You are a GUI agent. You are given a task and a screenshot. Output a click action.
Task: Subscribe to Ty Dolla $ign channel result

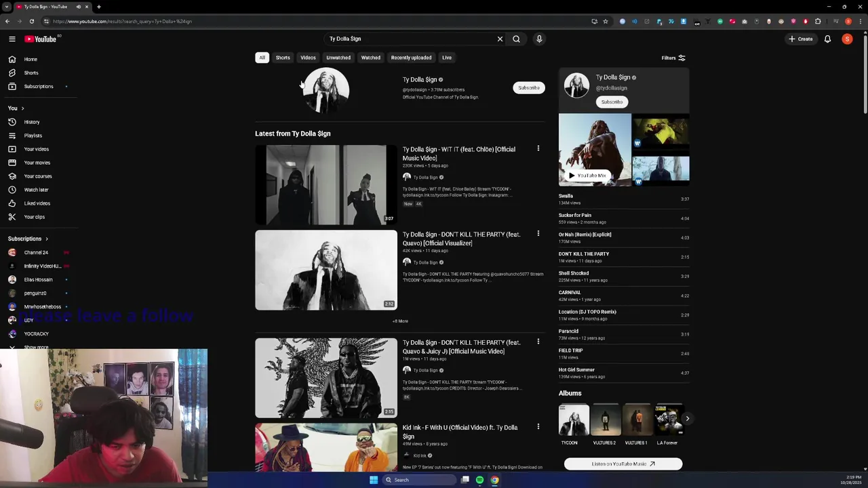pos(529,88)
